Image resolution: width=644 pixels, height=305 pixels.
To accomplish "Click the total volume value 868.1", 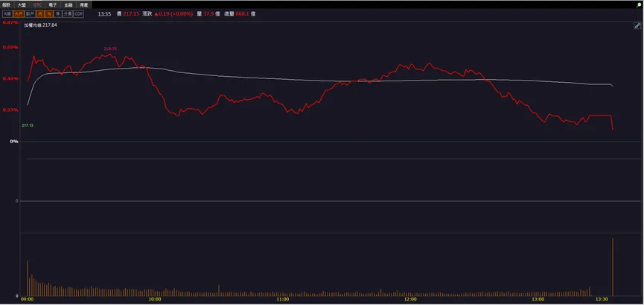I will click(x=242, y=14).
